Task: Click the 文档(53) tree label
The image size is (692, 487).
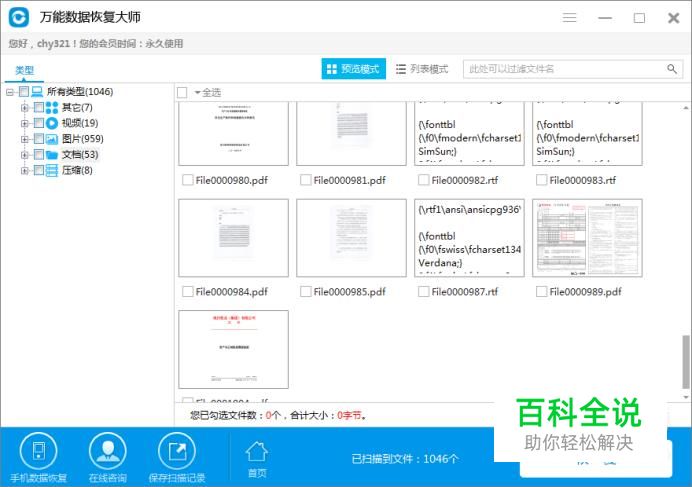Action: 80,155
